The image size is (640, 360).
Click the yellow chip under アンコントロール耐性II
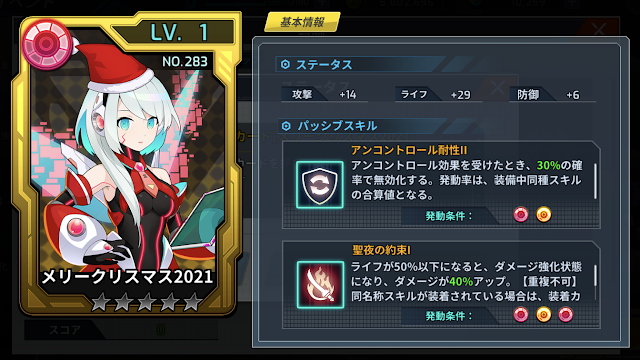coord(544,214)
